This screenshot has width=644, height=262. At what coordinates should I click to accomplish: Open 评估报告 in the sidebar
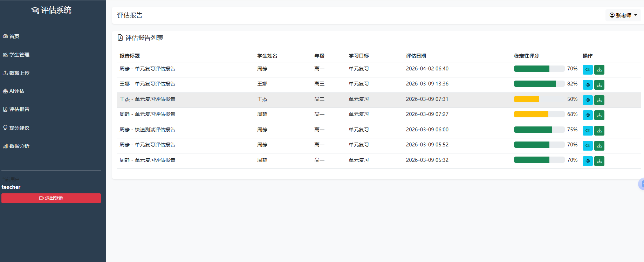click(16, 109)
